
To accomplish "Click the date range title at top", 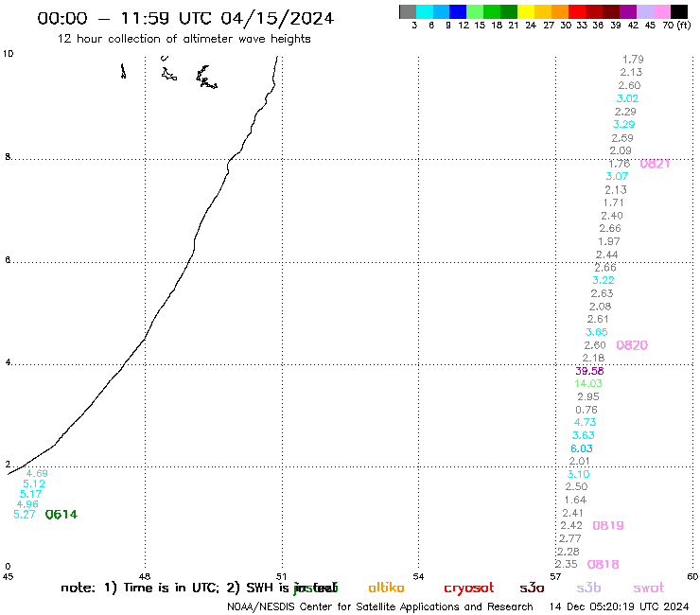I will [x=185, y=18].
